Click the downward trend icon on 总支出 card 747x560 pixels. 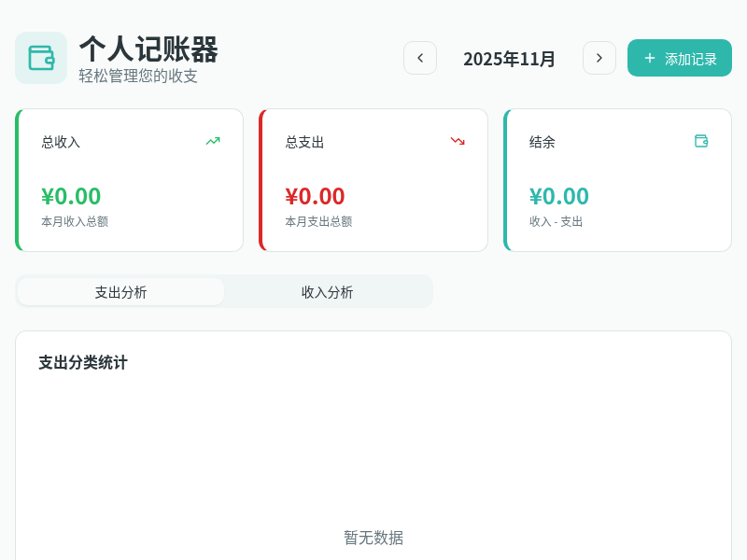[457, 140]
